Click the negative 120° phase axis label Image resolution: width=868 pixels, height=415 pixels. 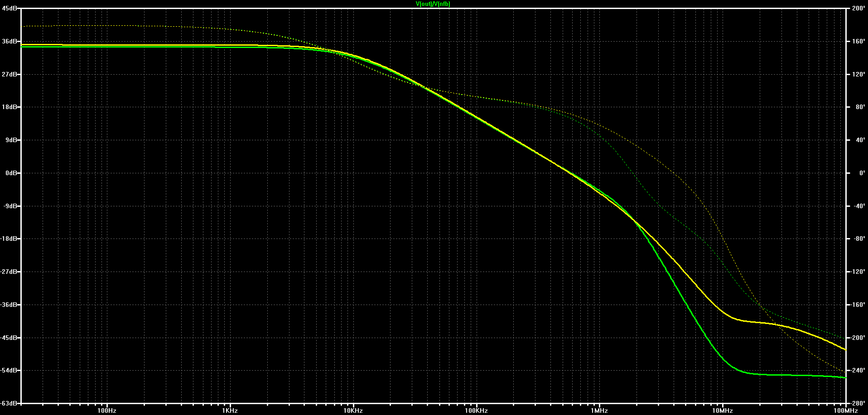[x=858, y=272]
